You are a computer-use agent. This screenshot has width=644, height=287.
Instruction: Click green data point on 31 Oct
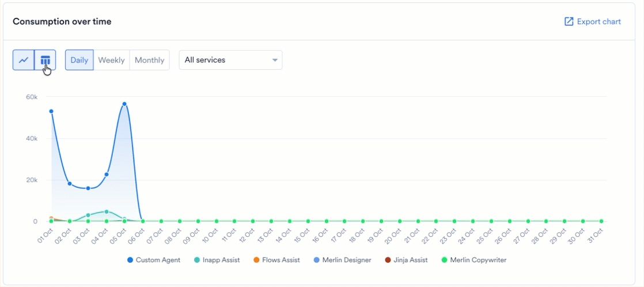click(x=601, y=221)
